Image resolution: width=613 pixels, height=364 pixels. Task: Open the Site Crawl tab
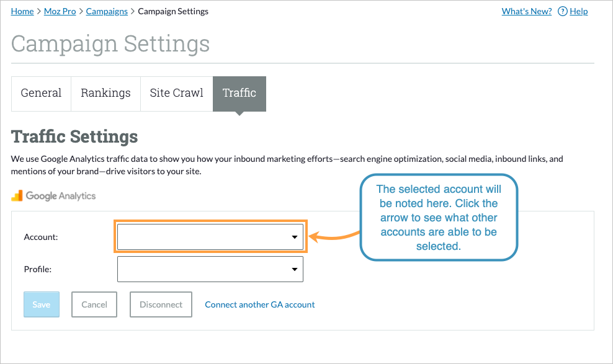176,93
